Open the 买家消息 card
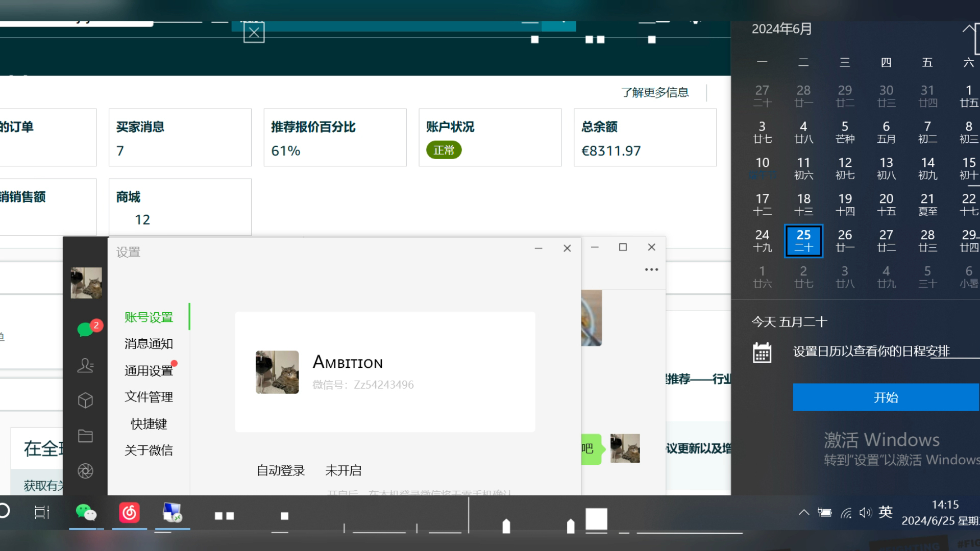The image size is (980, 551). point(180,137)
